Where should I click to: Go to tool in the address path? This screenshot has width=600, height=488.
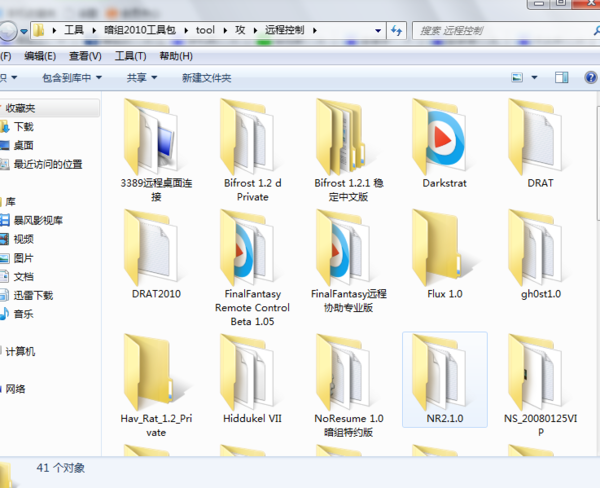tap(205, 30)
